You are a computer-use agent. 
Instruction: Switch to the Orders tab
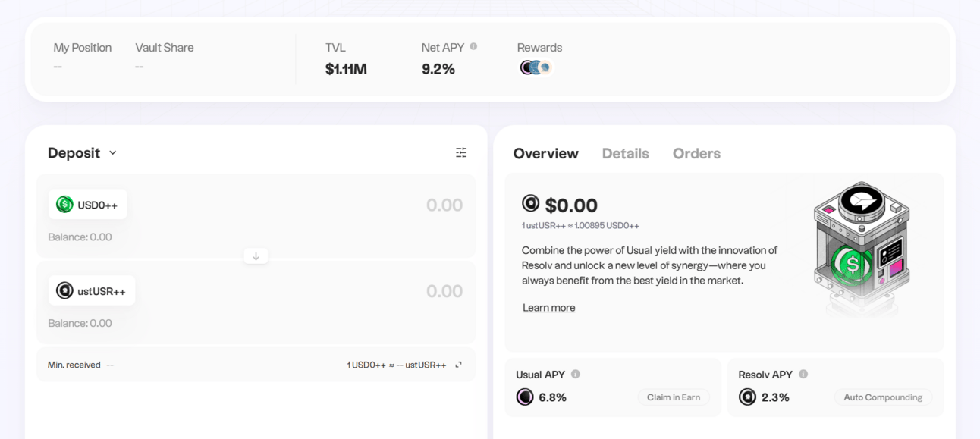coord(696,153)
